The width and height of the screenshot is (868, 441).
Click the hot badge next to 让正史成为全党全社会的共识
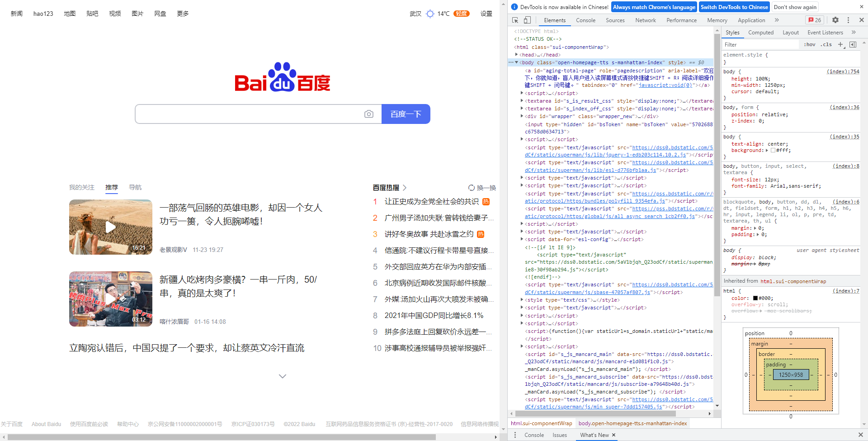pos(486,202)
